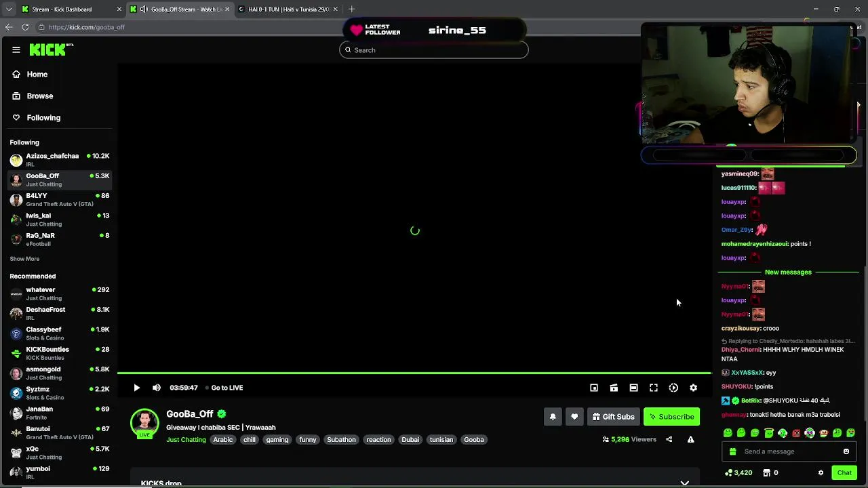Select the Subathon tag
Viewport: 868px width, 488px height.
click(341, 440)
